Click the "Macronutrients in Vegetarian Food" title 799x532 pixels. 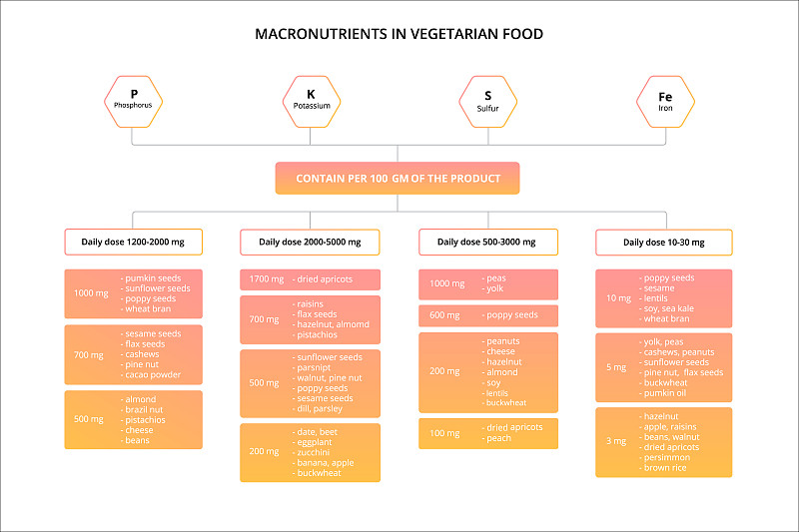click(x=399, y=34)
